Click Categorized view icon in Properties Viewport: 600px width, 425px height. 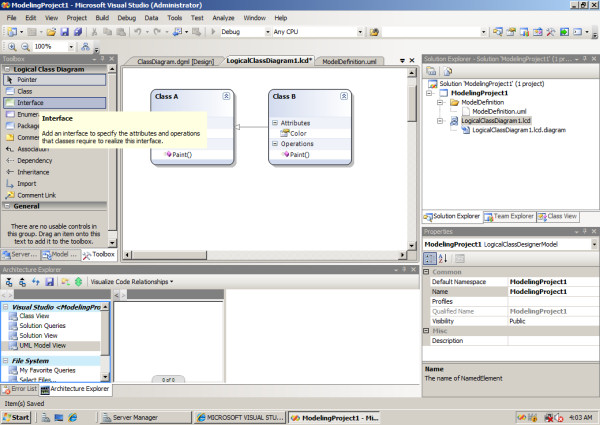[x=430, y=259]
